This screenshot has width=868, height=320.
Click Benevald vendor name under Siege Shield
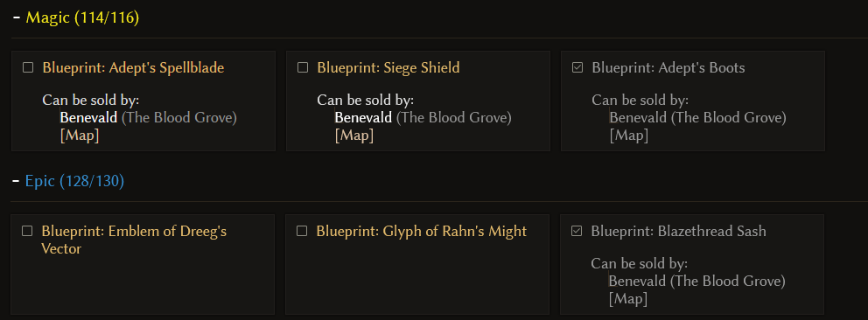click(x=363, y=118)
